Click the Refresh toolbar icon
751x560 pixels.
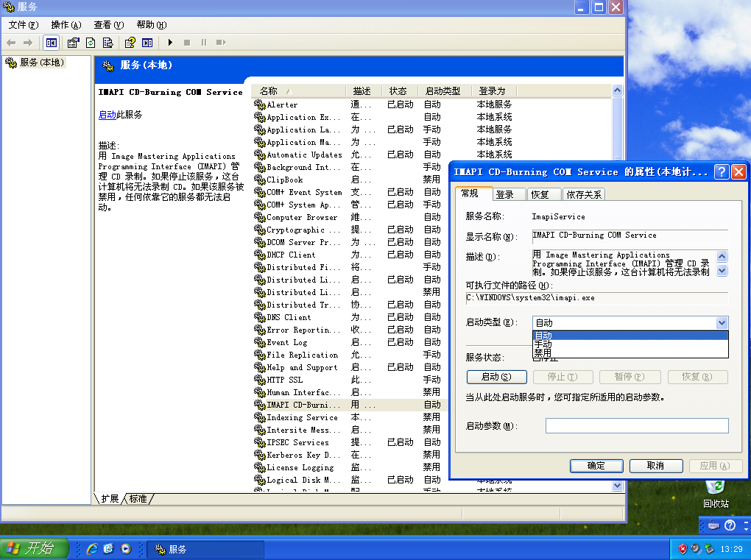click(x=90, y=43)
